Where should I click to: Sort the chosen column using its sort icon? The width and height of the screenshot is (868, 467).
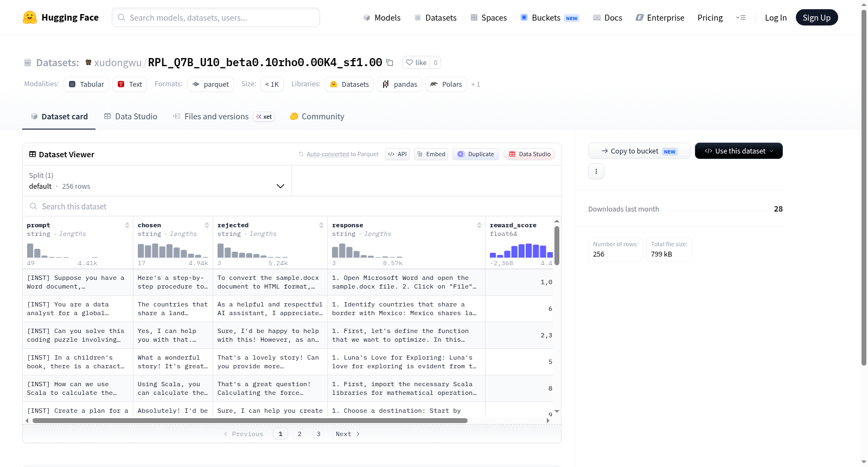point(207,225)
